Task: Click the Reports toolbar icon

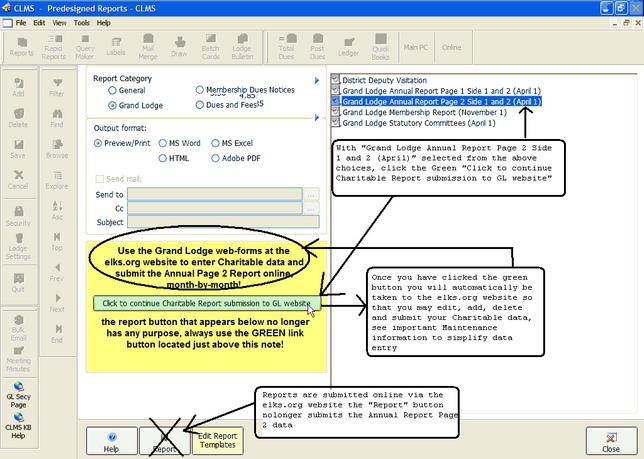Action: click(x=21, y=45)
